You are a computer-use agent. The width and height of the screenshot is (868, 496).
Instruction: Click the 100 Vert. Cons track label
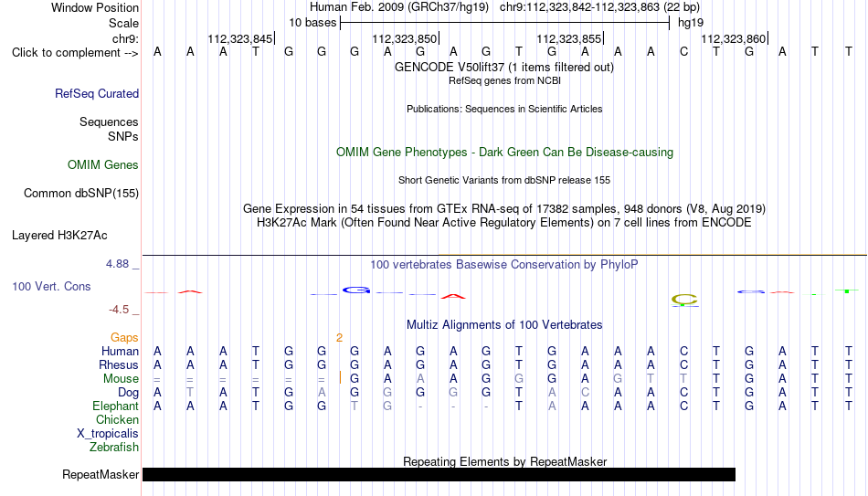coord(51,286)
